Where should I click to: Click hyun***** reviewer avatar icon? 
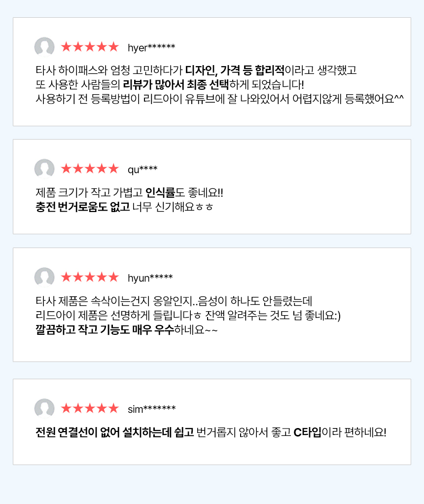coord(44,277)
